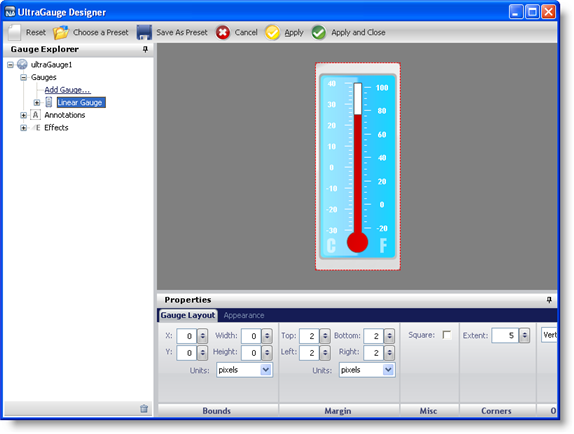Image resolution: width=574 pixels, height=434 pixels.
Task: Click the Choose a Preset folder icon
Action: (61, 33)
